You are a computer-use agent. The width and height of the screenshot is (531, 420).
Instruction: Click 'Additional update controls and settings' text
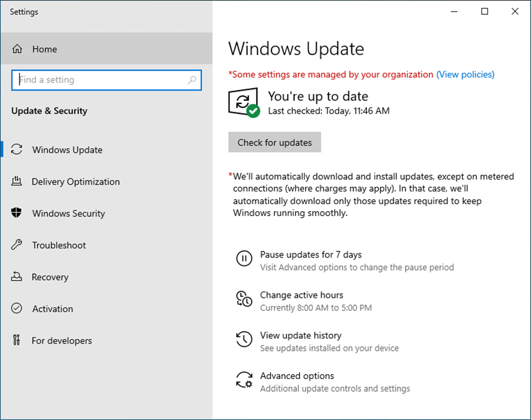[335, 389]
